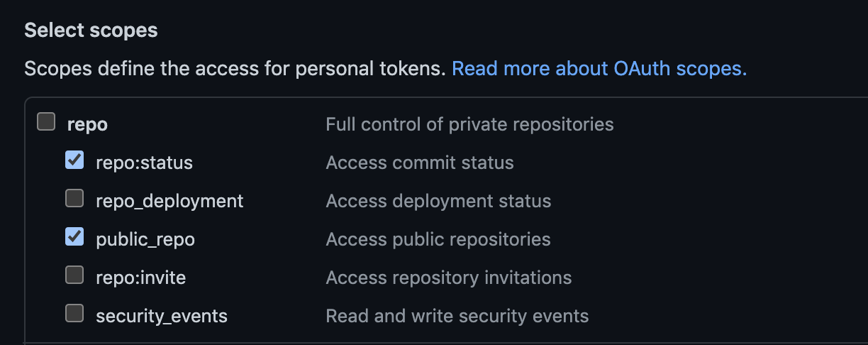
Task: Tick the repo:invite checkbox
Action: click(74, 275)
